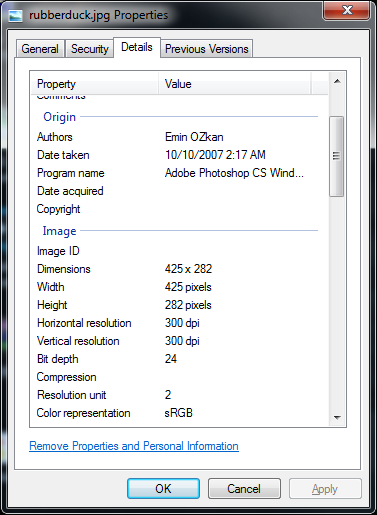Screen dimensions: 377x515
Task: Select the Authors value Emin OZkan
Action: [x=194, y=137]
